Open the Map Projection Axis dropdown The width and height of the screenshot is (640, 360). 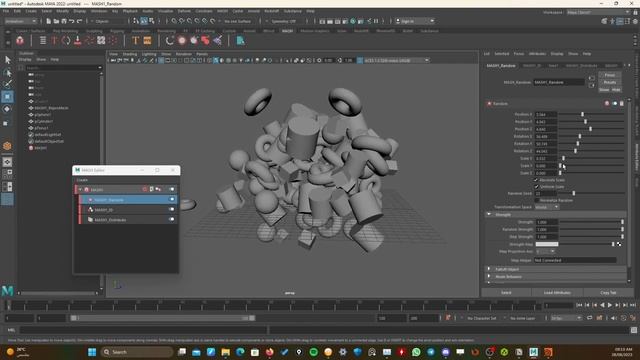pyautogui.click(x=545, y=251)
